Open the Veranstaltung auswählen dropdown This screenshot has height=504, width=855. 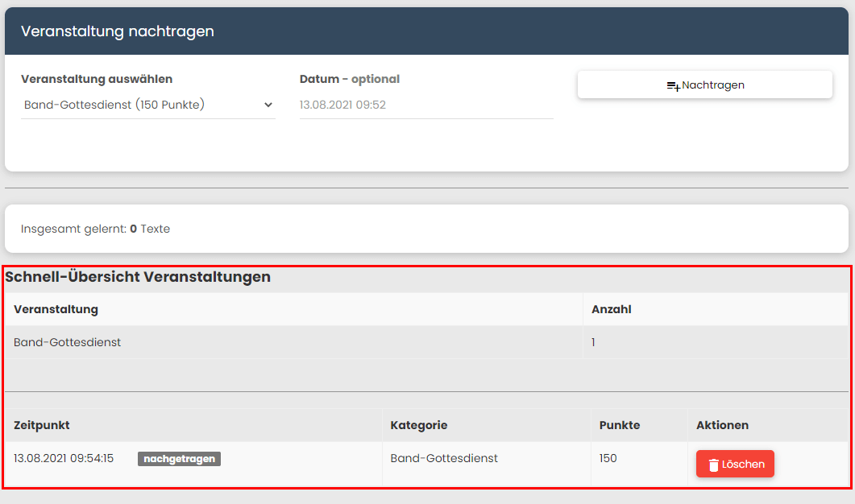coord(147,105)
